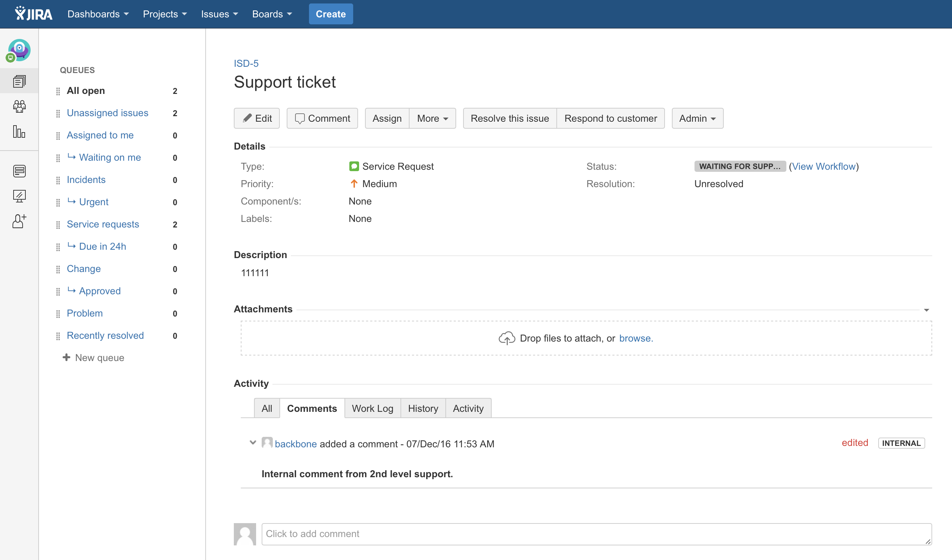Click the Create button

(x=331, y=14)
